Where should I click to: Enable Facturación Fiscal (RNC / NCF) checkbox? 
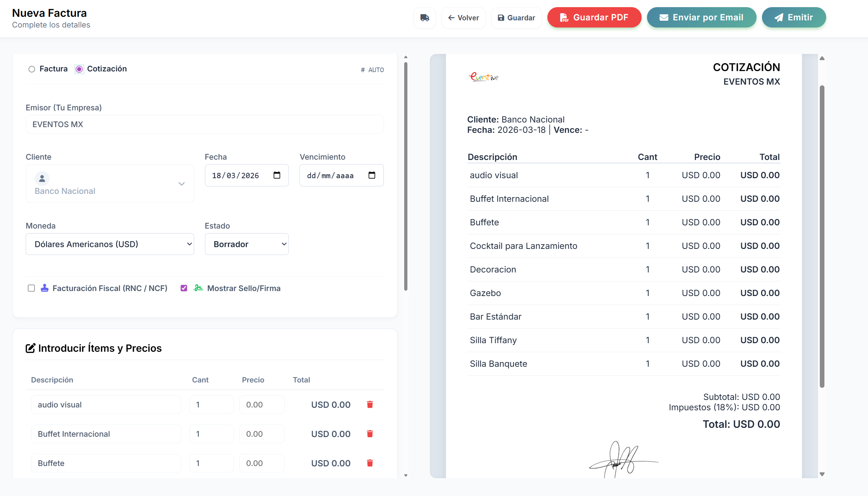31,288
